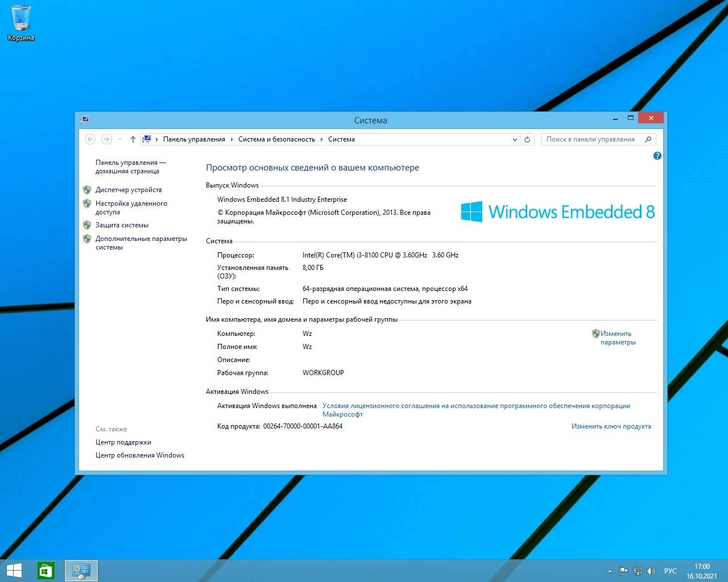Click the shield icon beside Диспетчер устройств
Viewport: 728px width, 582px height.
click(x=87, y=190)
